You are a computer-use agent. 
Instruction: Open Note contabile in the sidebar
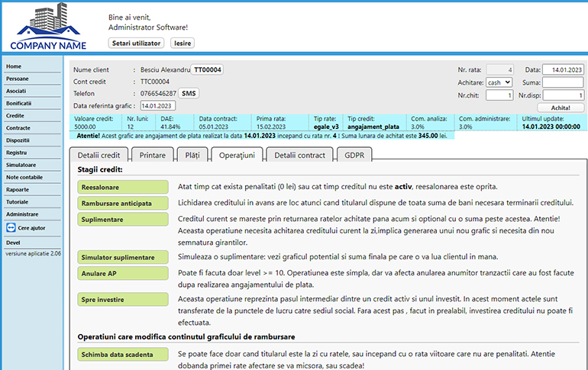24,178
